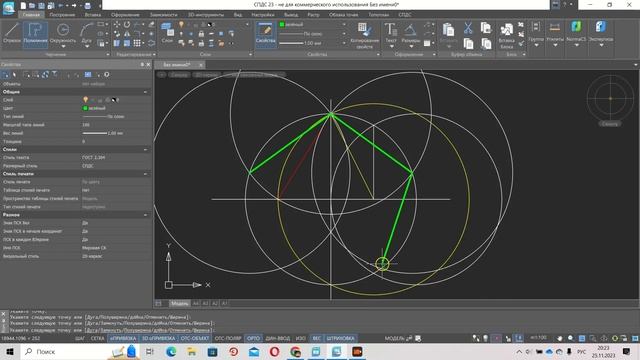The image size is (640, 360).
Task: Open the linetype dropdown По слою
Action: tap(313, 34)
